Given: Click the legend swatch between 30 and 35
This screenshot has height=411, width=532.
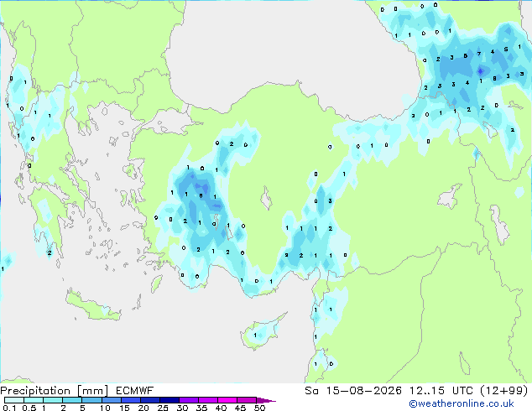Looking at the screenshot, I should coord(189,400).
